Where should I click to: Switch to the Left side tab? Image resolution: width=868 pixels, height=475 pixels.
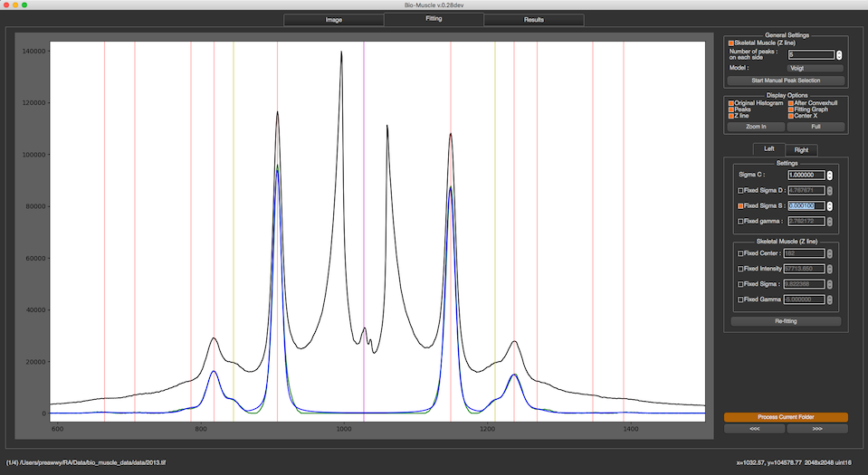pos(769,149)
